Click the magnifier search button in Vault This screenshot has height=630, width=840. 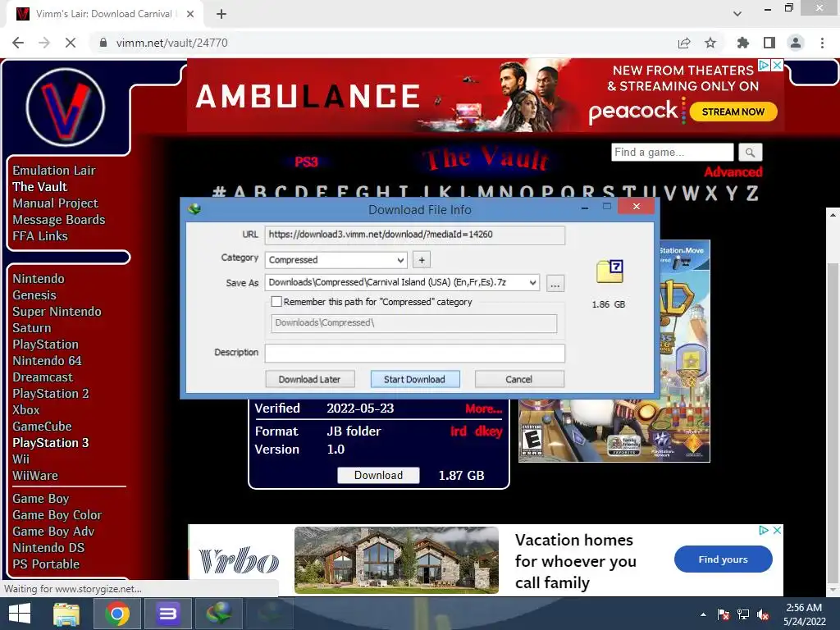click(750, 153)
